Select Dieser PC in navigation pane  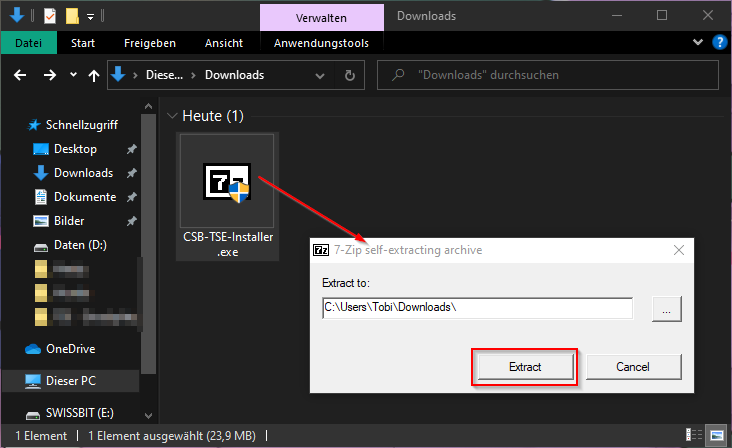coord(60,381)
